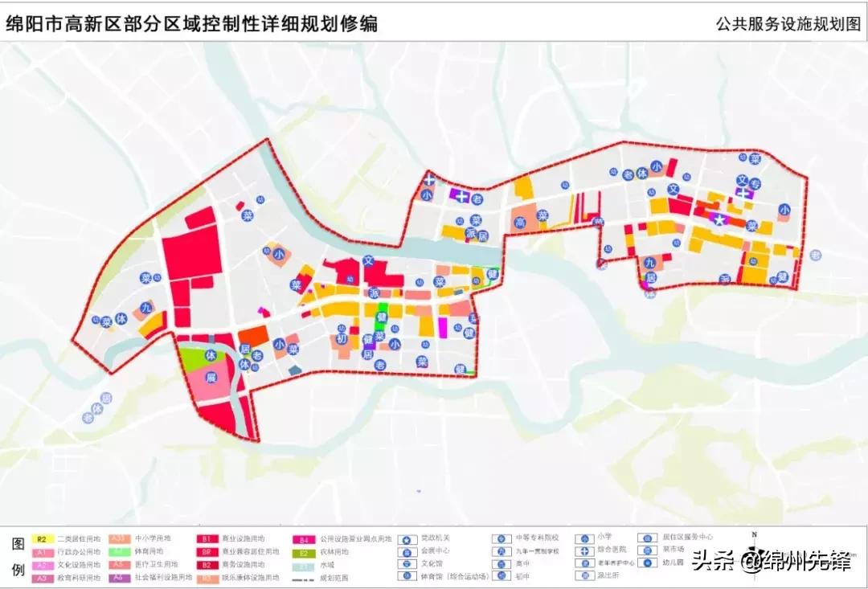Select the star government office marker
Screen dimensions: 868x589
[x=721, y=220]
